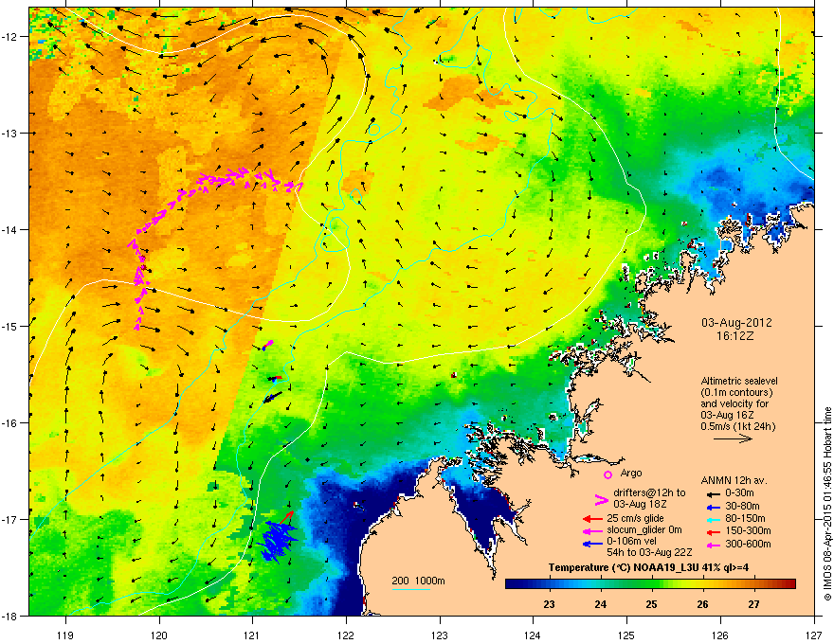Click the red 150-300m ANMN arrow
834x644 pixels.
713,531
